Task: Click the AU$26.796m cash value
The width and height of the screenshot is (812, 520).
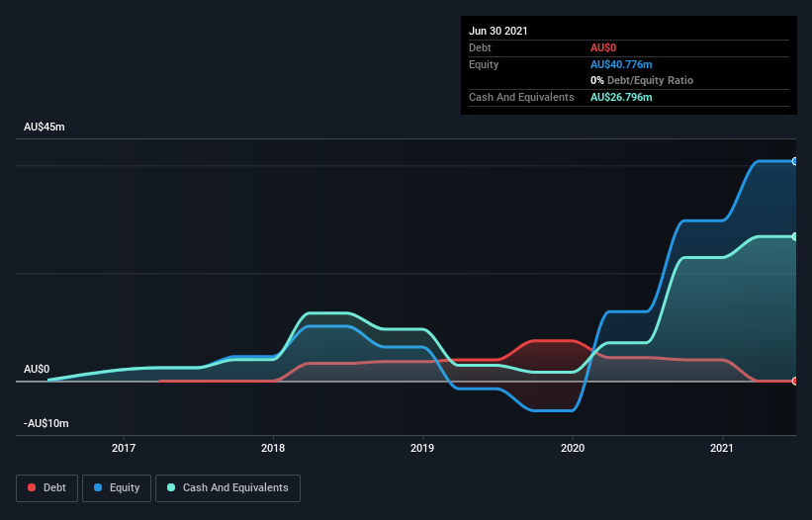Action: 621,97
